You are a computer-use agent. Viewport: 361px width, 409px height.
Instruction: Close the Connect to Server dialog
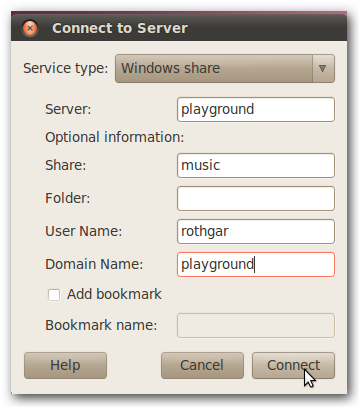pyautogui.click(x=30, y=28)
